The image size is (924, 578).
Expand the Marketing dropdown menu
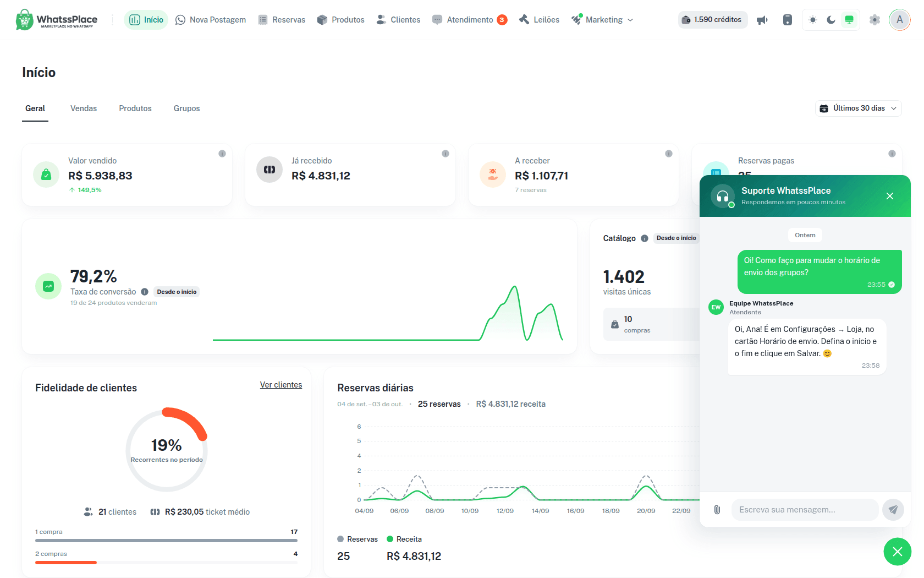click(x=602, y=20)
